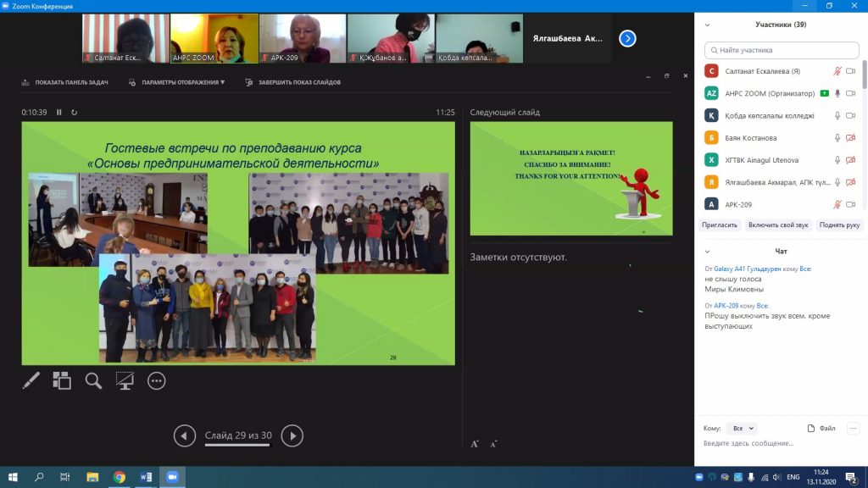The width and height of the screenshot is (868, 488).
Task: Toggle microphone for Салтанат Ескалиева
Action: (x=837, y=71)
